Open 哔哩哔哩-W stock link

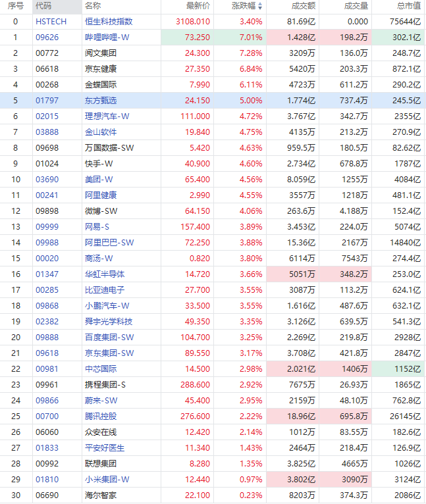[x=107, y=38]
